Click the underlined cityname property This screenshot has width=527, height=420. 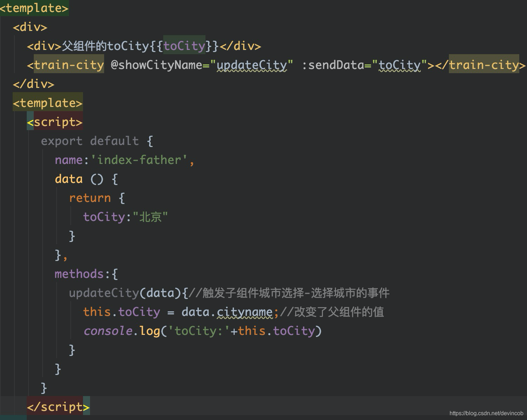245,312
